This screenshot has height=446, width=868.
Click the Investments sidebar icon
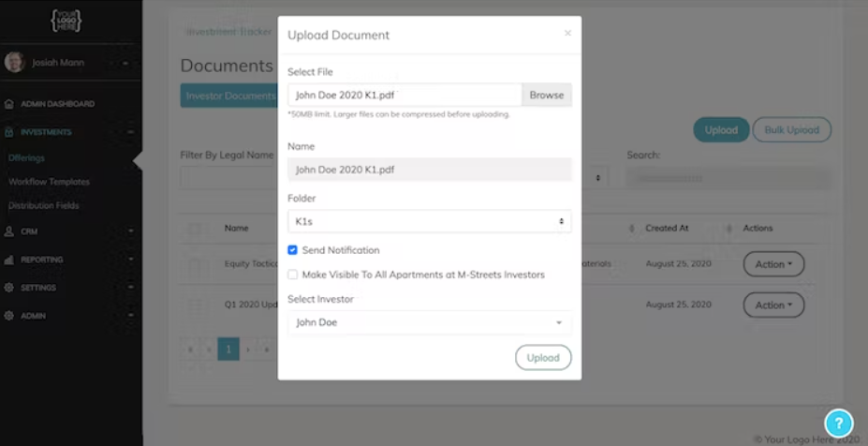(x=9, y=132)
